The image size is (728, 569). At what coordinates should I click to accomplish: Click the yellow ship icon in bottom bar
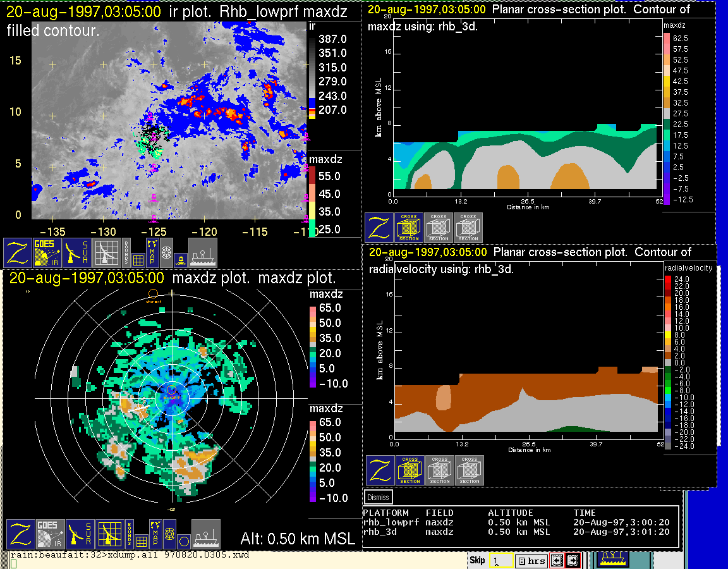[x=611, y=560]
